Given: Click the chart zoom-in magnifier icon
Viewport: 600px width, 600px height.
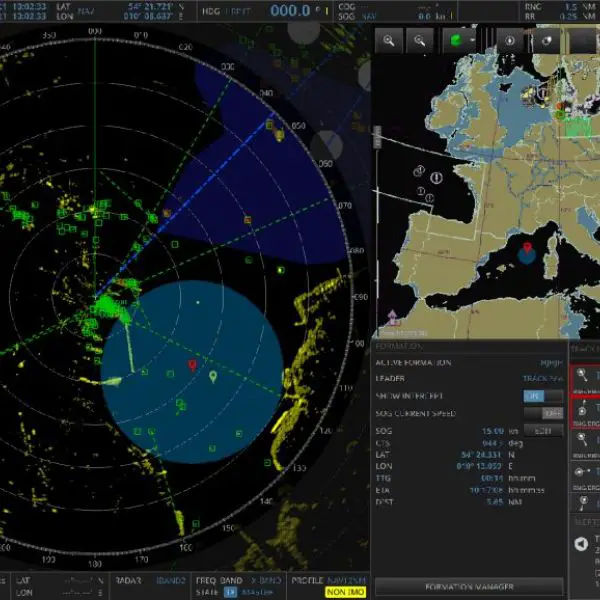Looking at the screenshot, I should [388, 41].
